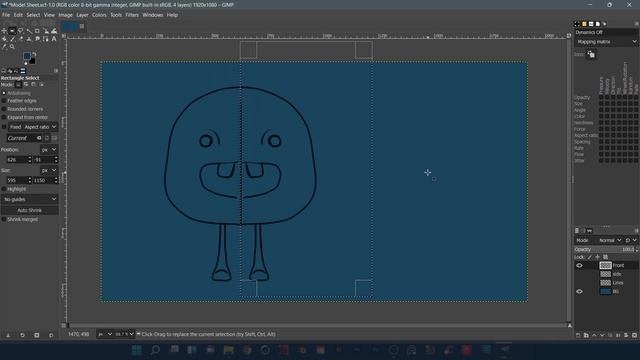640x360 pixels.
Task: Open the Layer menu
Action: point(82,15)
